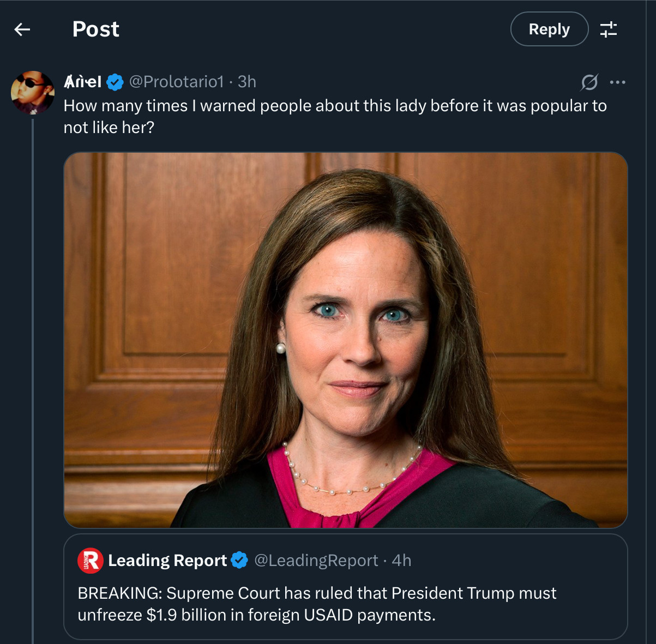Open the reply sort settings icon
The height and width of the screenshot is (644, 656).
point(609,29)
